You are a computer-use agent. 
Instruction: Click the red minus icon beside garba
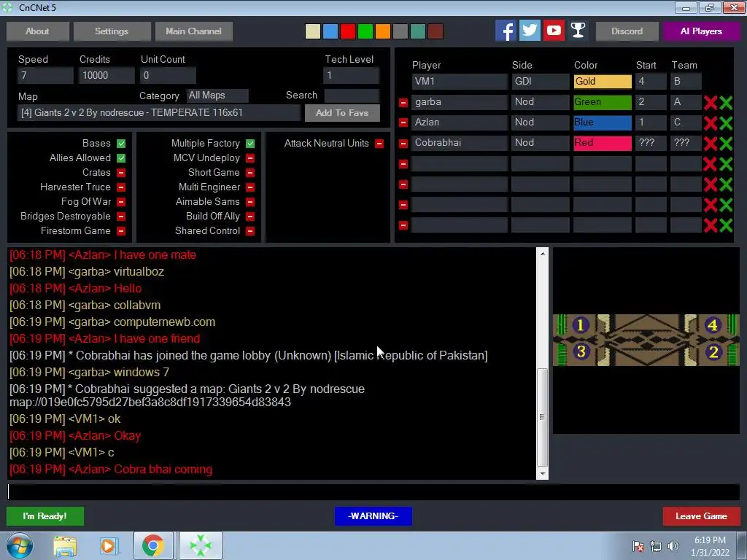403,102
